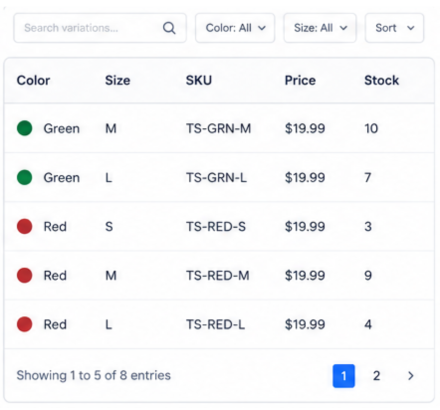Go to page 2 in pagination
Screen dimensions: 440x410
[376, 376]
